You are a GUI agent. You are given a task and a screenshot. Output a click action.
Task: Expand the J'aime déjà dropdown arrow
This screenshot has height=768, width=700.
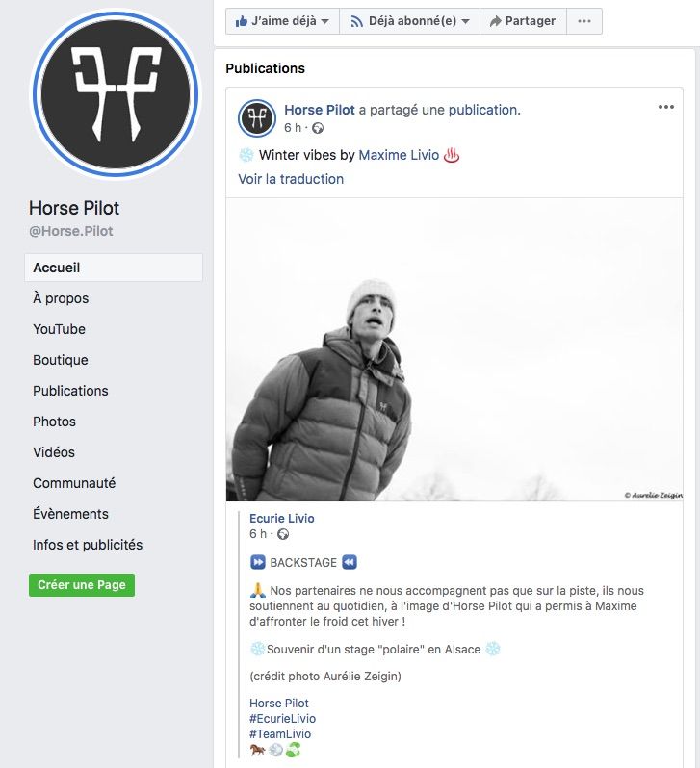click(x=324, y=21)
